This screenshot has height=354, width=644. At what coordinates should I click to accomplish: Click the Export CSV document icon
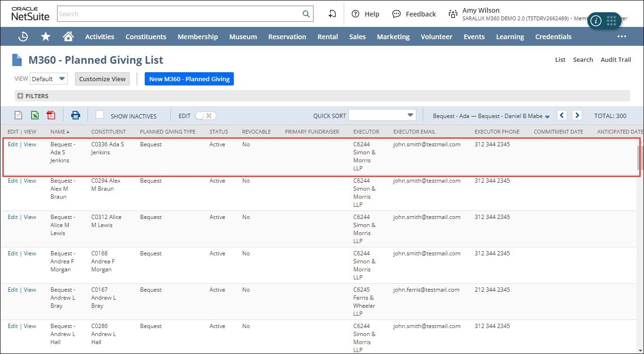tap(18, 116)
